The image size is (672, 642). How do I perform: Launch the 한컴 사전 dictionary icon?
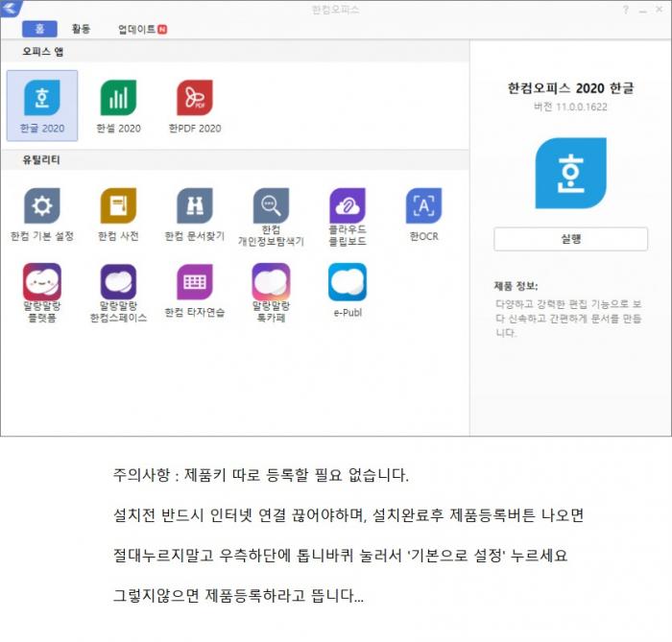(118, 205)
